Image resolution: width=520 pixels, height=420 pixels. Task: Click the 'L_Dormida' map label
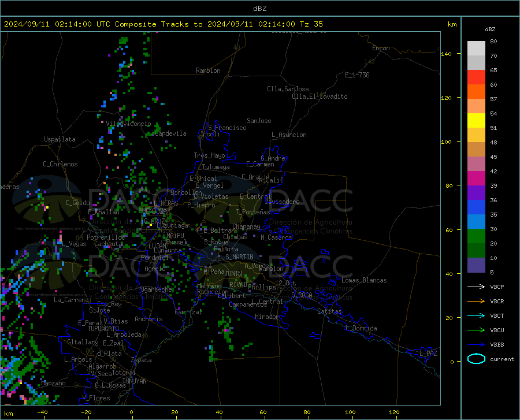361,328
